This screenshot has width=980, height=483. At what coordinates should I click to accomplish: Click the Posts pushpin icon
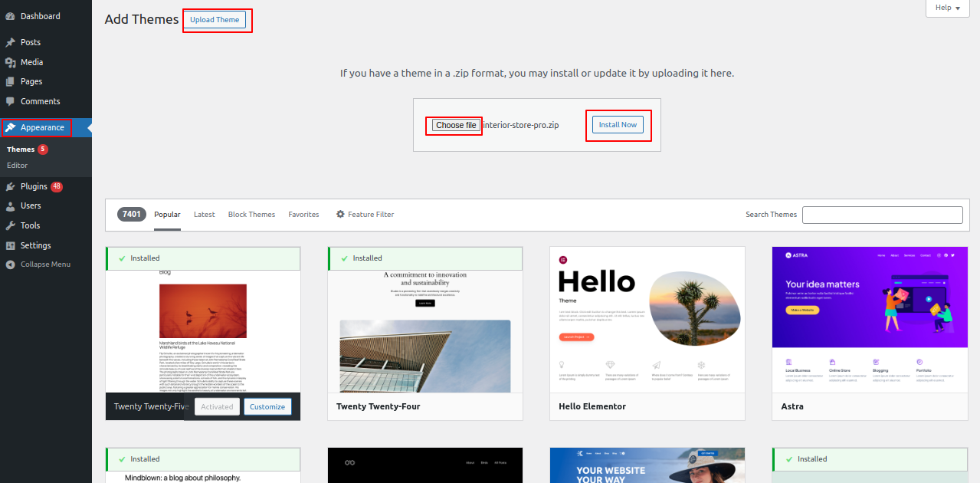click(x=10, y=42)
